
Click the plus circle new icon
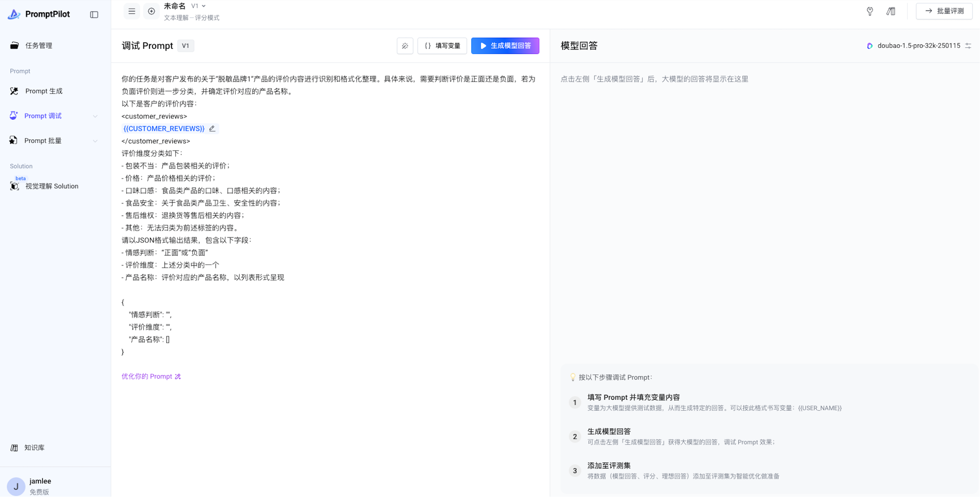pos(151,11)
